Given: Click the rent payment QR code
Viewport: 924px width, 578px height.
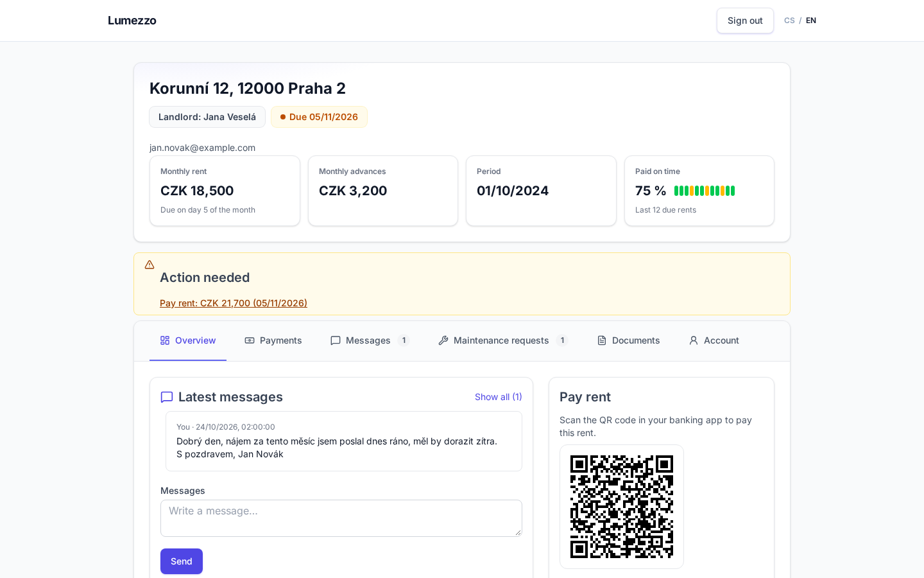Looking at the screenshot, I should pyautogui.click(x=622, y=507).
